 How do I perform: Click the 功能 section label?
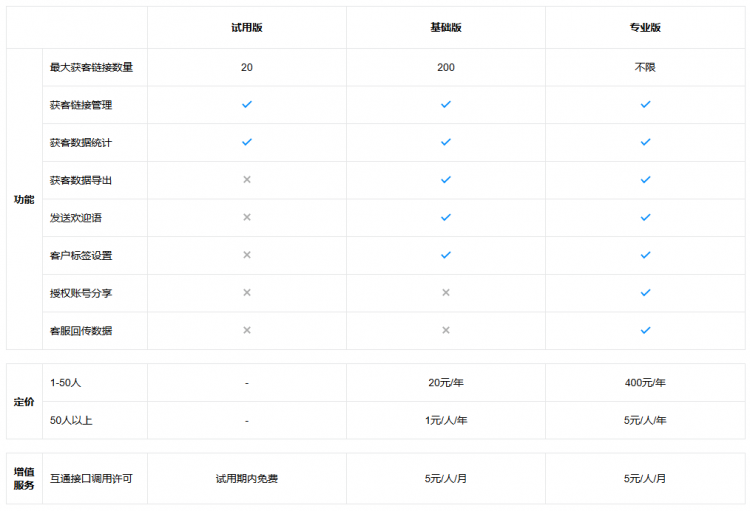click(x=24, y=199)
